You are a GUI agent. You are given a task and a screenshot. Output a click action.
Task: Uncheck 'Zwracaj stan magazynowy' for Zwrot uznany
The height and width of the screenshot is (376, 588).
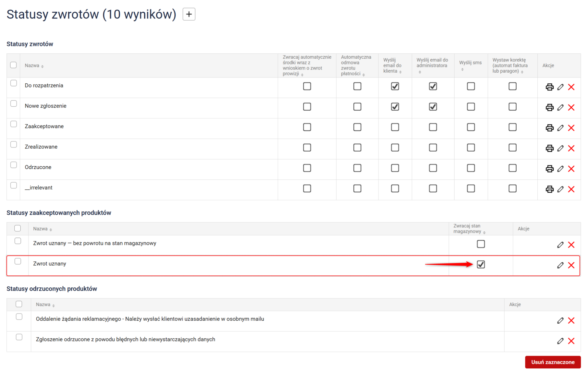(481, 264)
